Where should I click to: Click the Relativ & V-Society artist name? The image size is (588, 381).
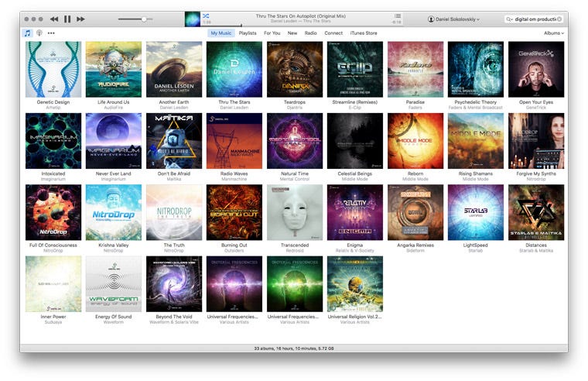click(x=355, y=251)
